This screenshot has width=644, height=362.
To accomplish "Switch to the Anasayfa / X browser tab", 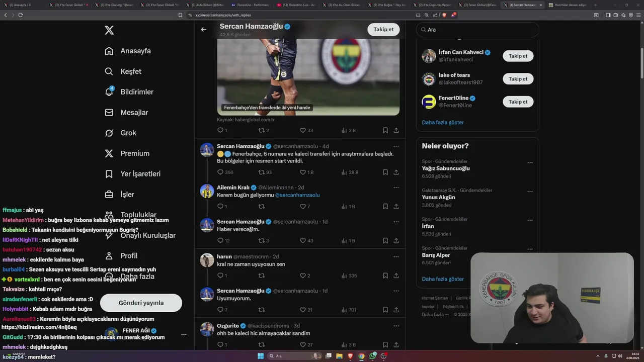I will click(22, 5).
